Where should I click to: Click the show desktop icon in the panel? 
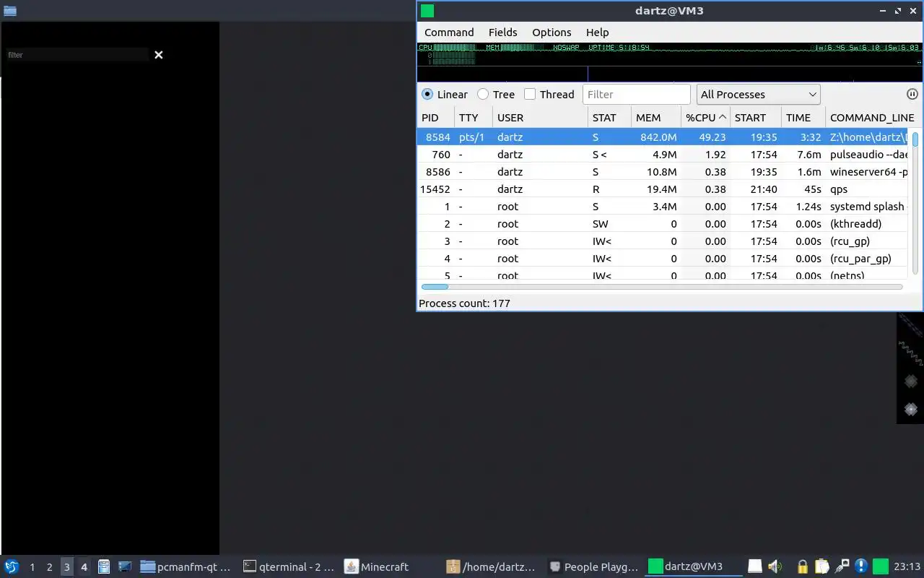click(125, 566)
